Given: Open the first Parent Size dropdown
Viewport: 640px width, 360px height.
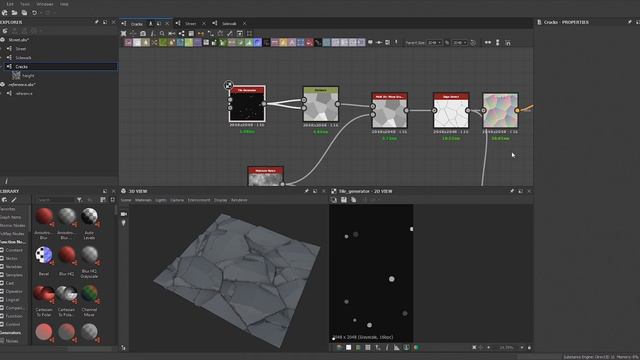Looking at the screenshot, I should point(435,42).
